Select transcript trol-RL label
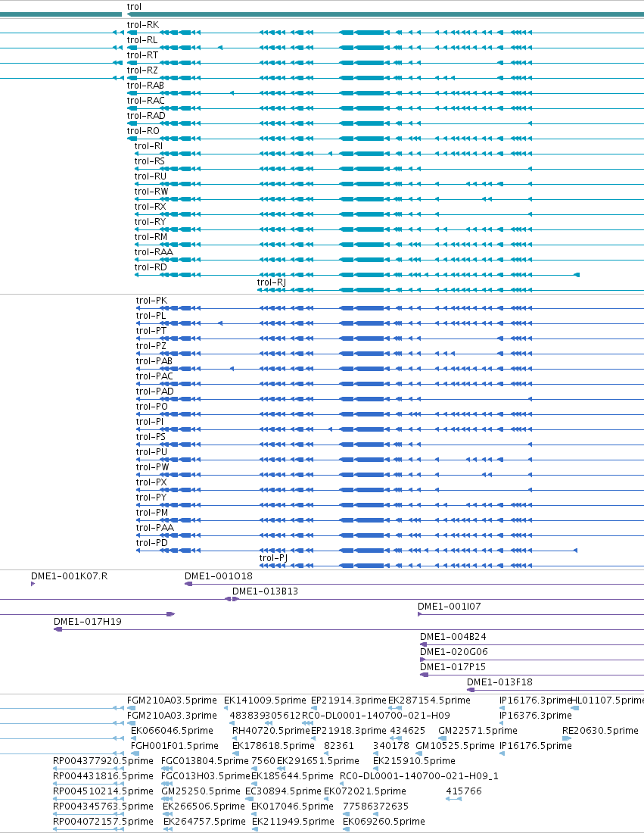Image resolution: width=644 pixels, height=833 pixels. (x=142, y=40)
